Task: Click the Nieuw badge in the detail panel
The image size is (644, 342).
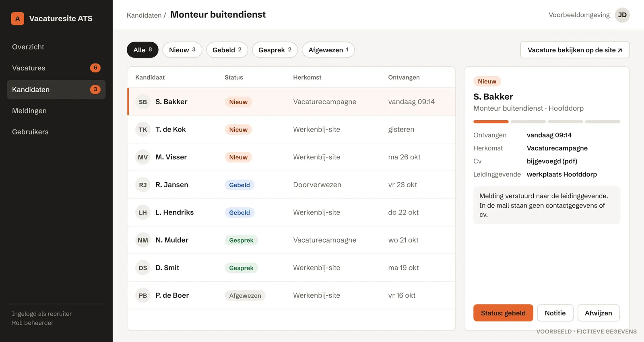Action: [x=487, y=81]
